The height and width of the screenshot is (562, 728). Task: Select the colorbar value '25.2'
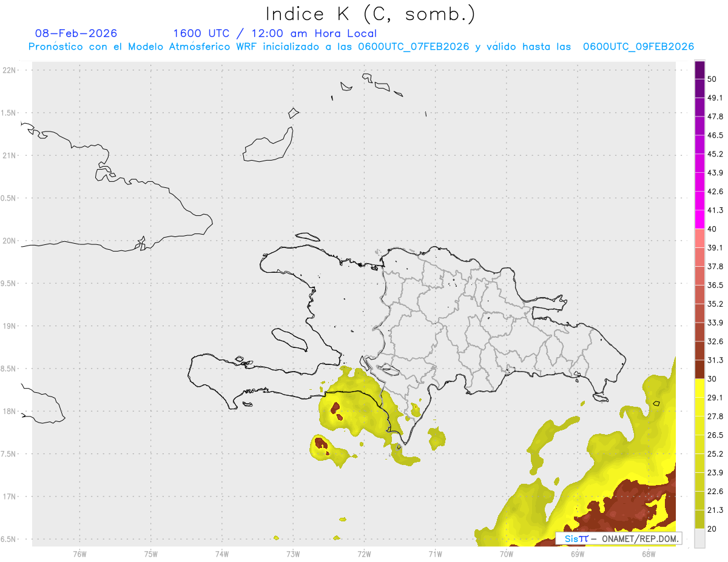715,454
